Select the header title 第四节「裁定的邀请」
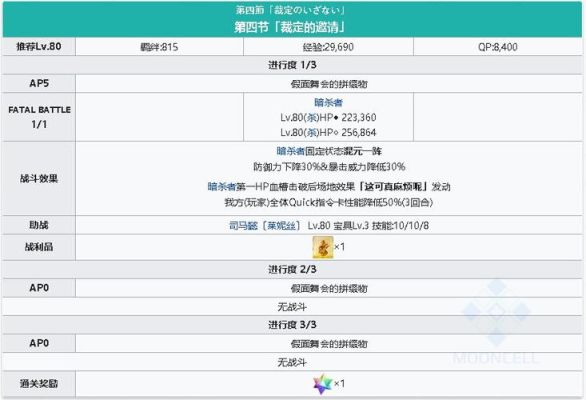The image size is (586, 400). click(290, 27)
